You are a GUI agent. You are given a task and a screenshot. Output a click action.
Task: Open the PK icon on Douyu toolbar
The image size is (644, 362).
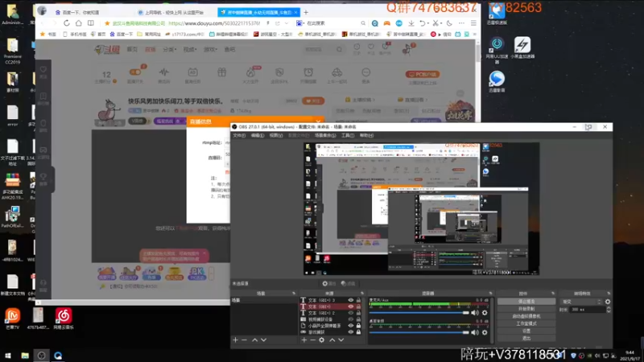pos(279,72)
